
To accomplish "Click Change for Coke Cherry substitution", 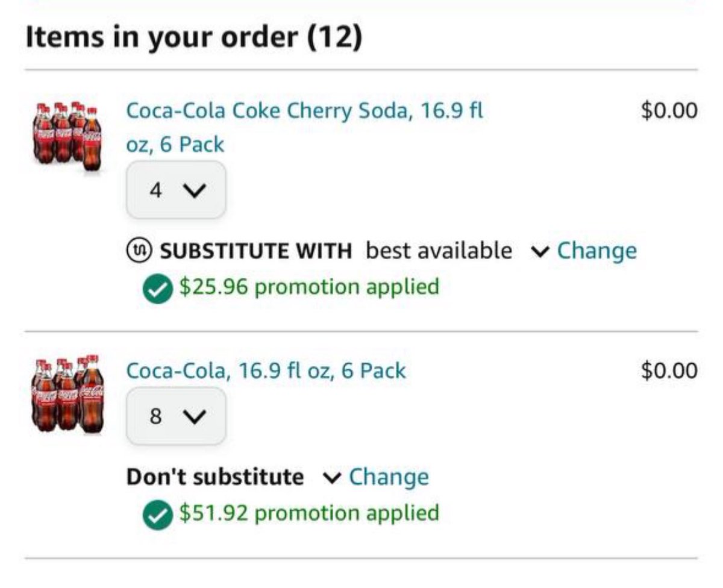I will coord(596,250).
